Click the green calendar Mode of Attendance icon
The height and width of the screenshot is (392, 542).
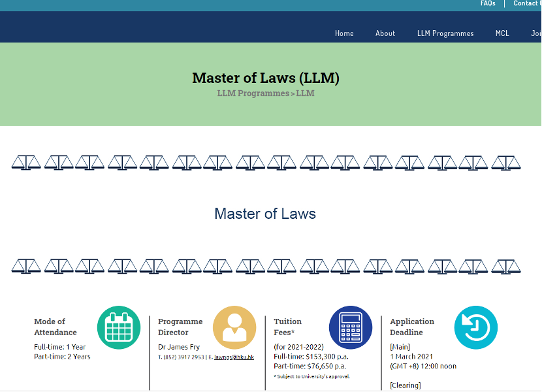[x=119, y=327]
